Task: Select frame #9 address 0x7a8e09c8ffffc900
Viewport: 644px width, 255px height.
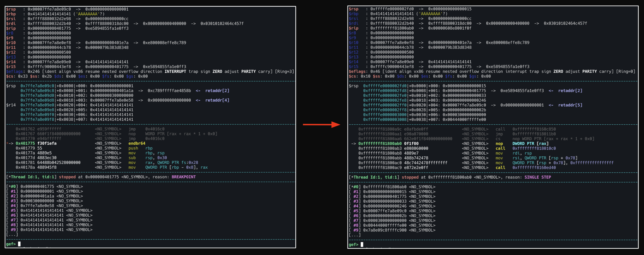Action: [385, 230]
